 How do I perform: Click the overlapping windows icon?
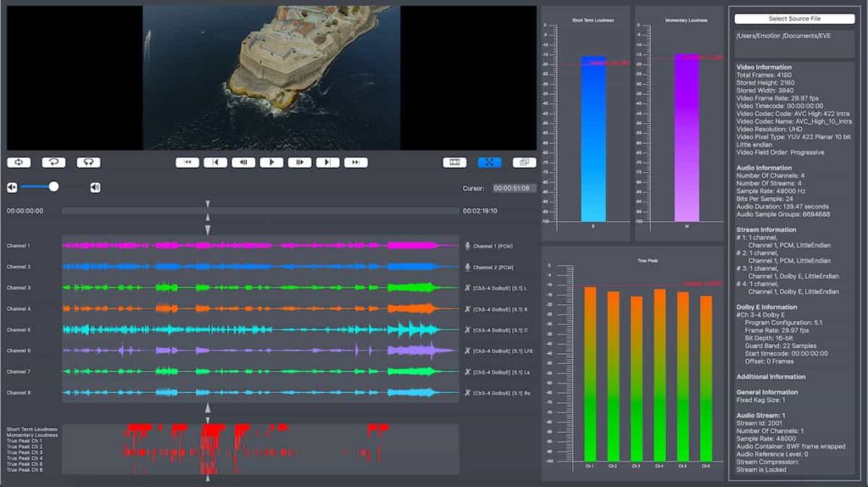coord(524,163)
